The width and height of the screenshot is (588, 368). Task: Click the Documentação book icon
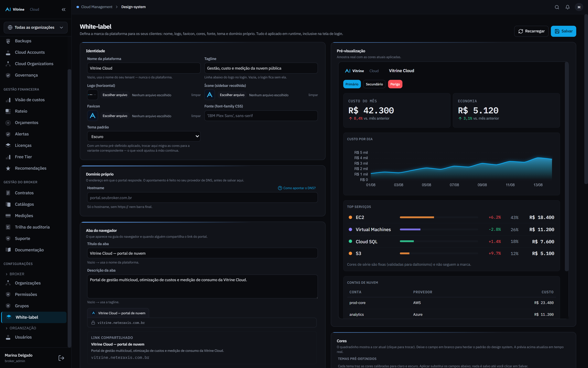click(x=8, y=250)
